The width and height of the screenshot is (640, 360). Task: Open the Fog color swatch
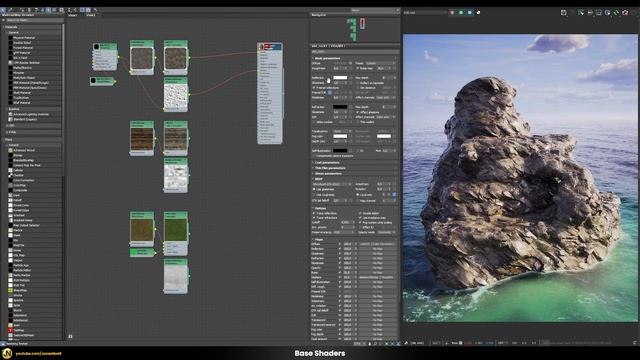tap(340, 136)
